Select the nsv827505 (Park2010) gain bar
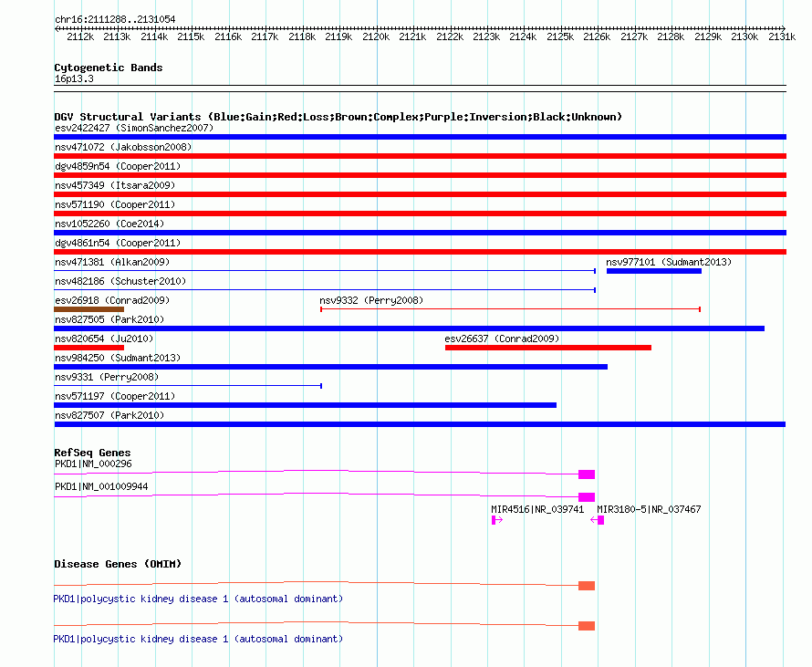 [409, 328]
